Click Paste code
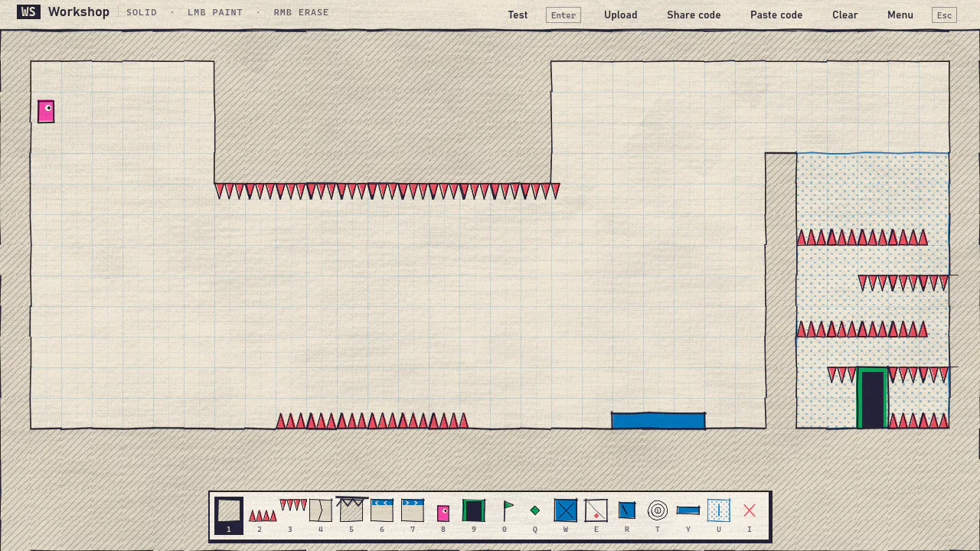 point(776,15)
